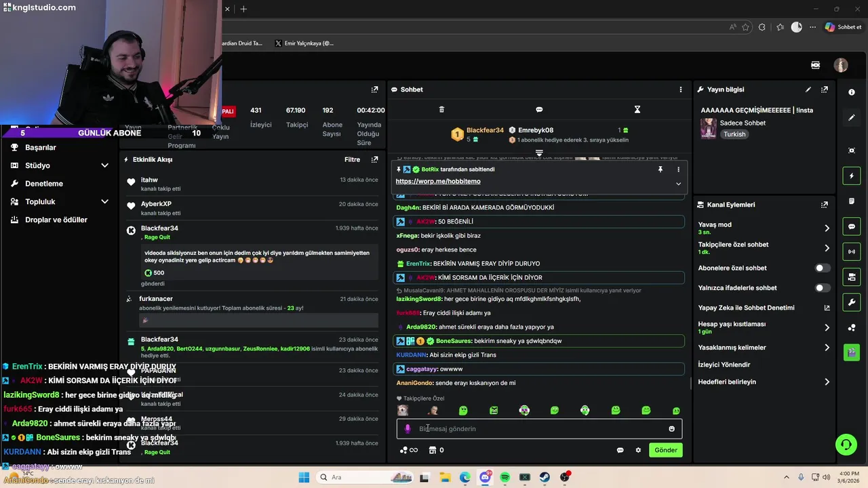Open the emoji picker in message box
This screenshot has width=868, height=488.
click(x=672, y=429)
